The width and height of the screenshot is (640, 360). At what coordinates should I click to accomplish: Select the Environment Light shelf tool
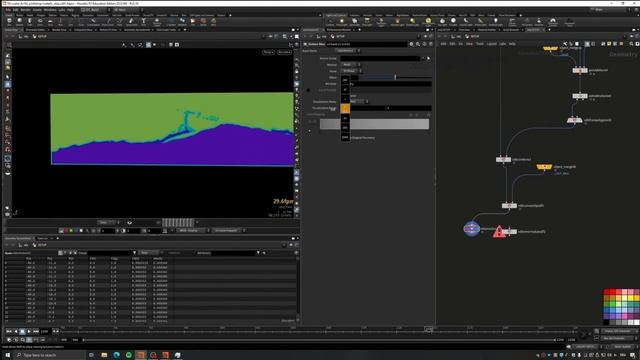click(428, 22)
